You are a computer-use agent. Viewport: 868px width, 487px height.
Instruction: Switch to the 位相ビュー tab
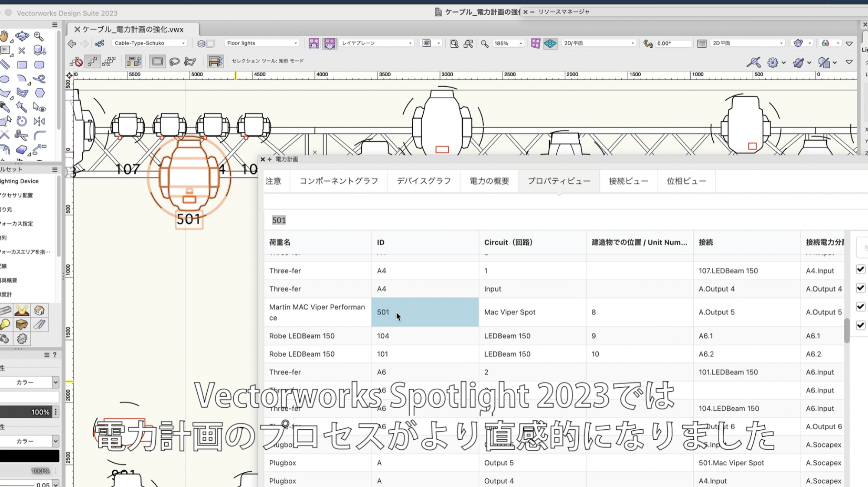point(686,181)
